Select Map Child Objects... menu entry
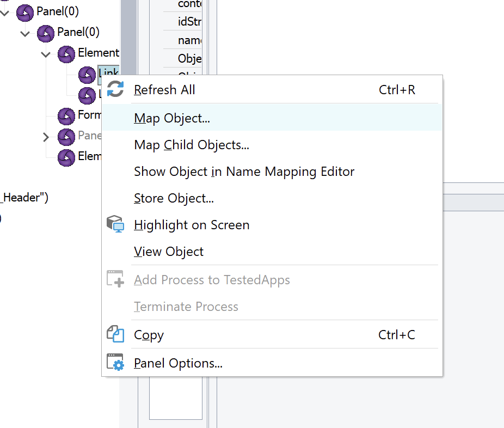The height and width of the screenshot is (428, 504). (192, 145)
